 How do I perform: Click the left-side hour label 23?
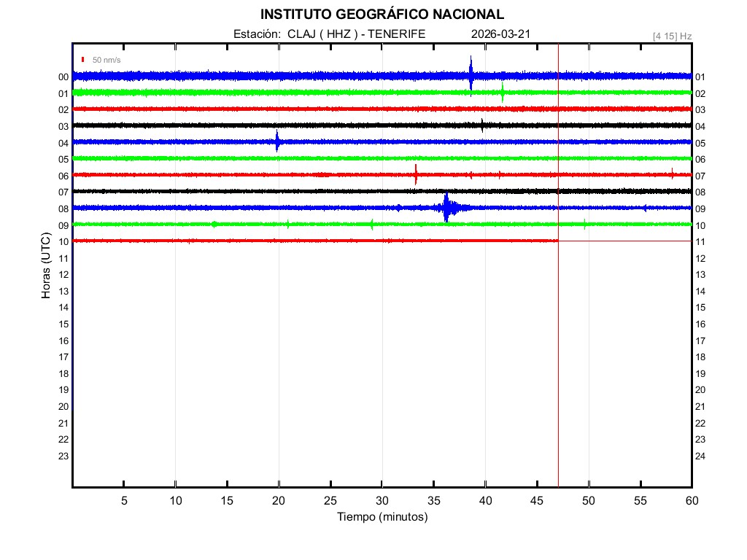63,456
